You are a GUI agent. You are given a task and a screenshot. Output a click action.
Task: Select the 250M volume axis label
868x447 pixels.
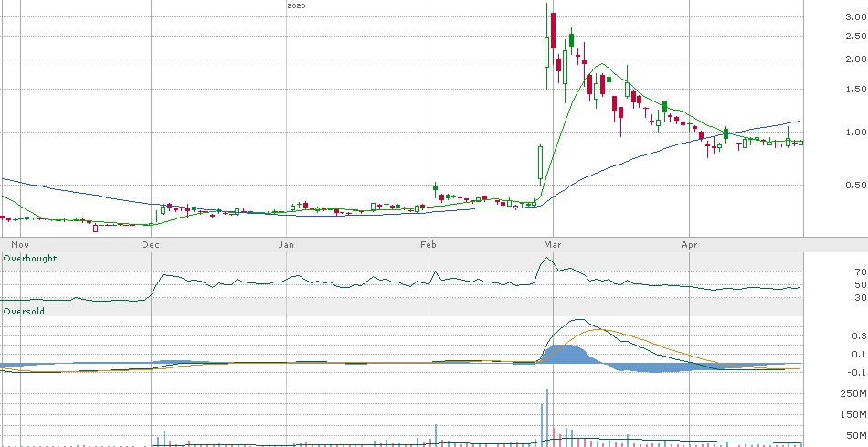click(855, 394)
